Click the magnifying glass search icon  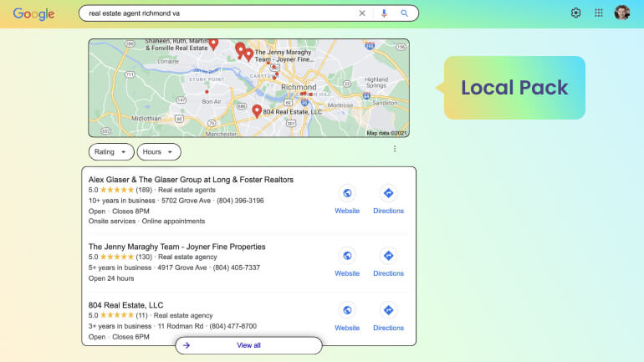[405, 13]
